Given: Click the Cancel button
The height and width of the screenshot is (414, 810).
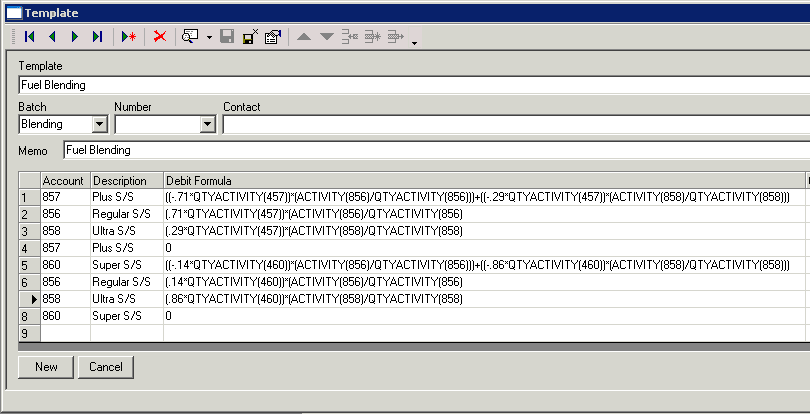Looking at the screenshot, I should 106,367.
